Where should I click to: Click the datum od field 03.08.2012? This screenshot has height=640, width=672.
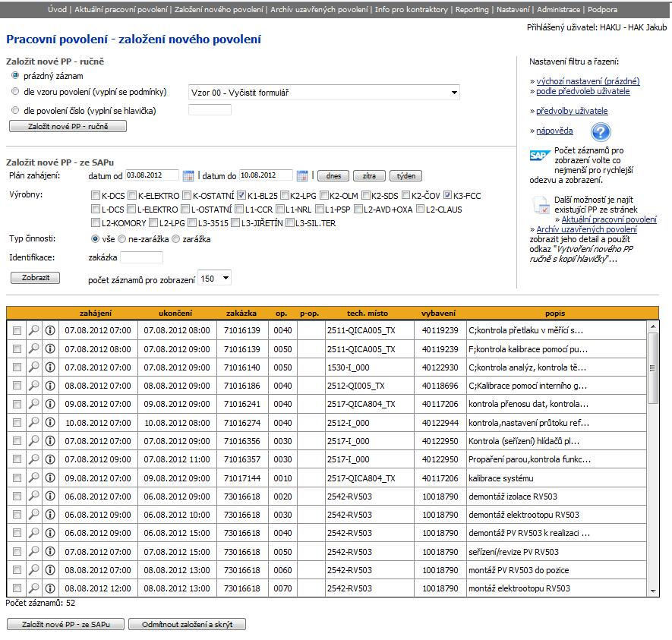coord(152,175)
